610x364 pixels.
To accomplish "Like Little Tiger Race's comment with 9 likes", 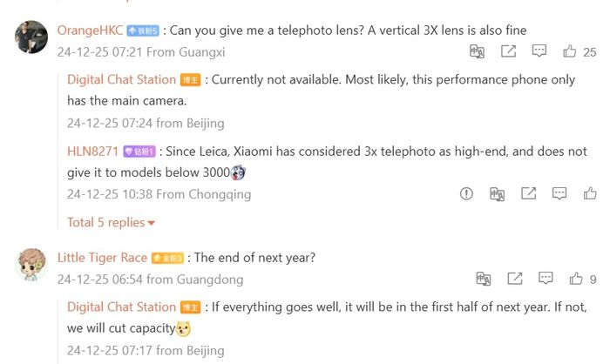I will (x=576, y=280).
